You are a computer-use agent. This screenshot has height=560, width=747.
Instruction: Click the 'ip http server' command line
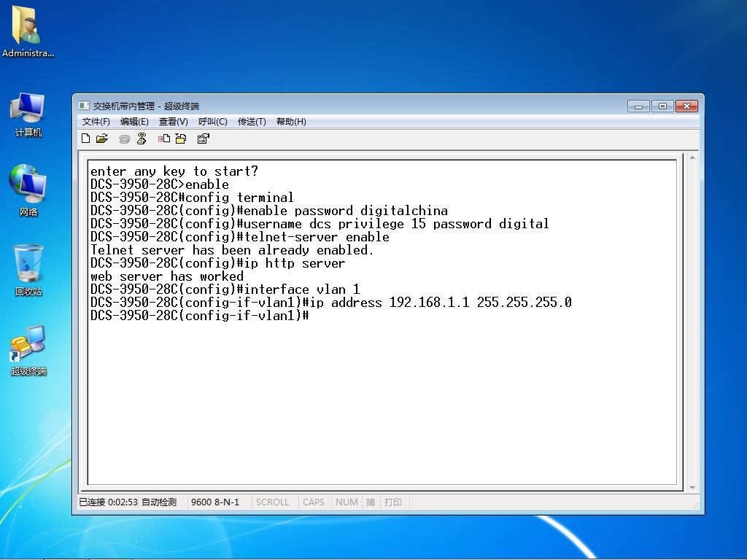(217, 262)
